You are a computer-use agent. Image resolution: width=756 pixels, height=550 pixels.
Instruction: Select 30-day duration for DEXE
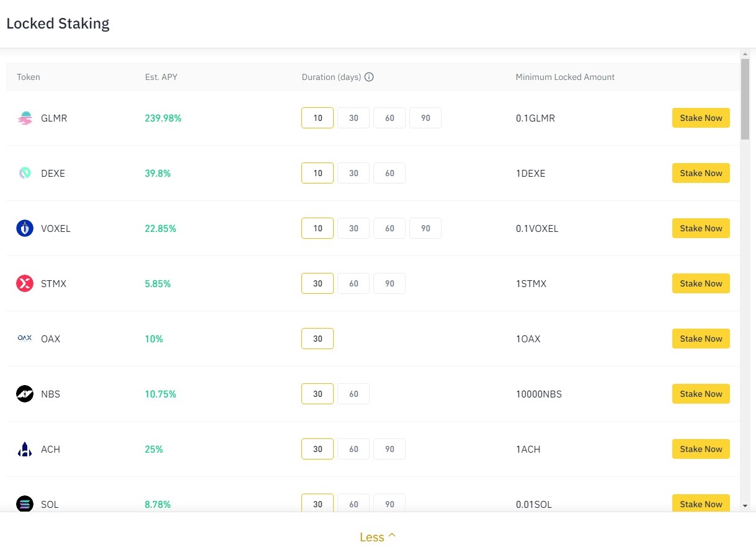354,173
